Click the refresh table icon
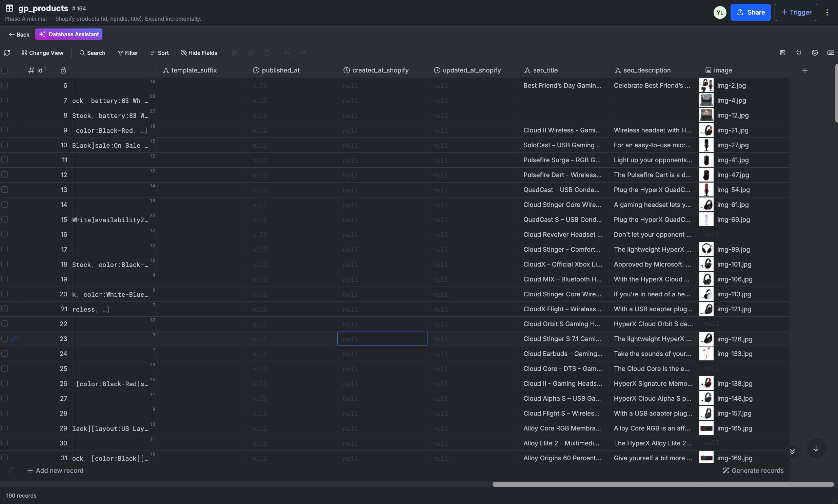Image resolution: width=838 pixels, height=504 pixels. [7, 52]
